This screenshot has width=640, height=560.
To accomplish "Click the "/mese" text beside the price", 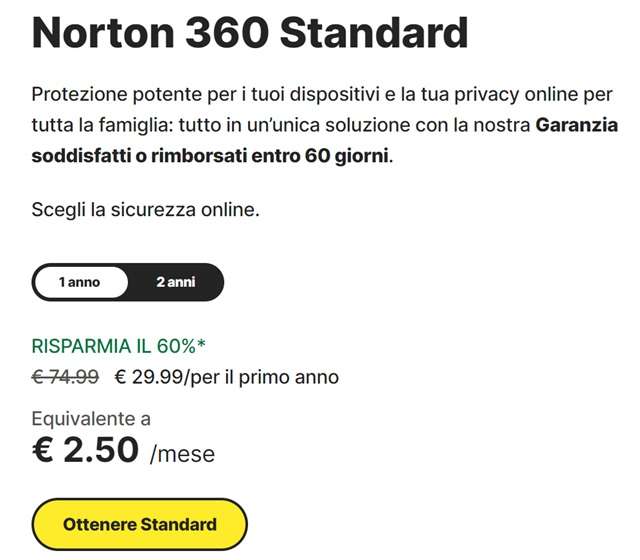I will (182, 455).
